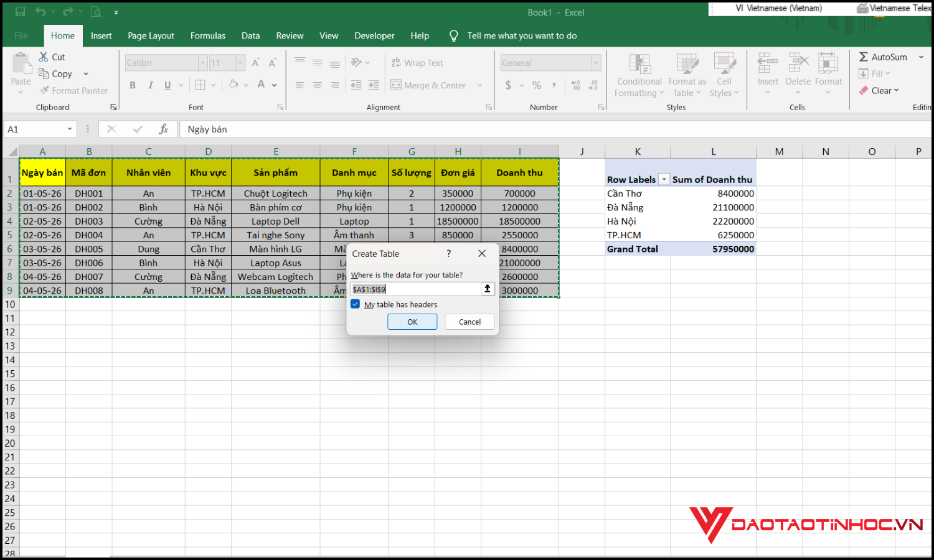
Task: Click the Undo arrow icon
Action: [x=40, y=12]
